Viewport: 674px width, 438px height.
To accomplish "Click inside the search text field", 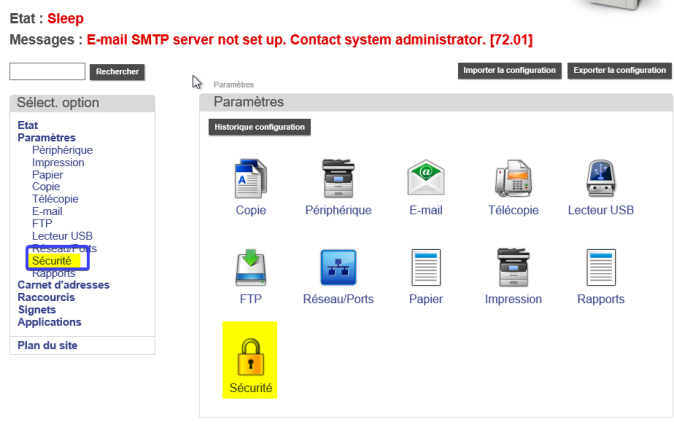I will click(47, 72).
